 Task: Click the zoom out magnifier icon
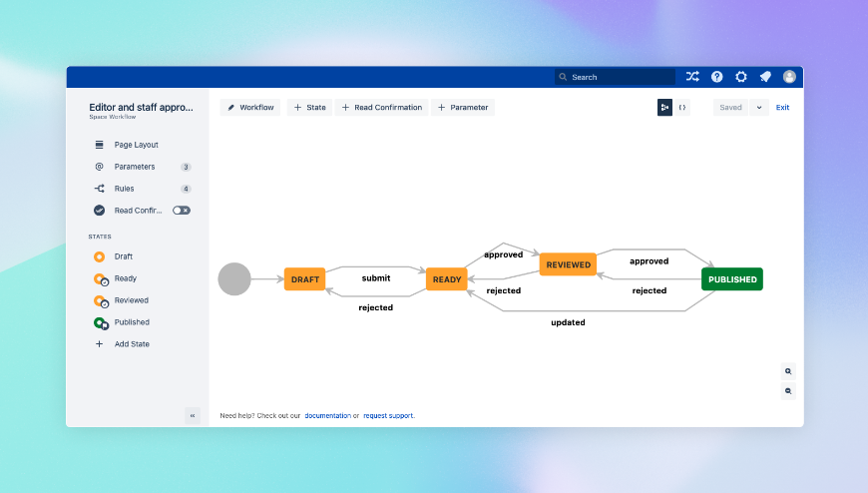(x=788, y=391)
